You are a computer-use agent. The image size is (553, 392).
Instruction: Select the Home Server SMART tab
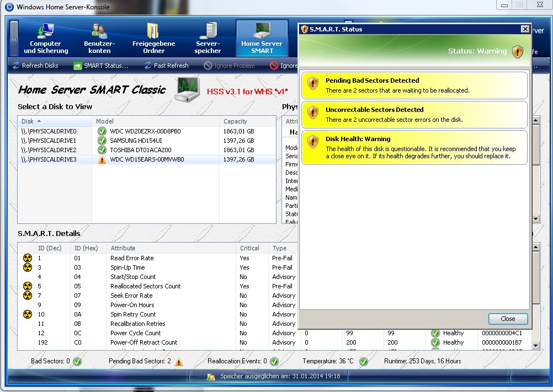point(262,38)
